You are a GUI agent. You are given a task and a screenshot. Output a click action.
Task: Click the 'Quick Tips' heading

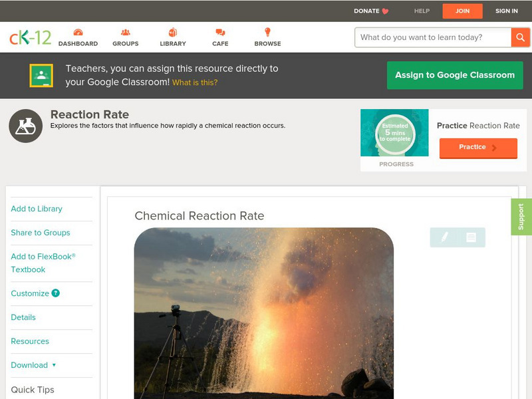(33, 390)
